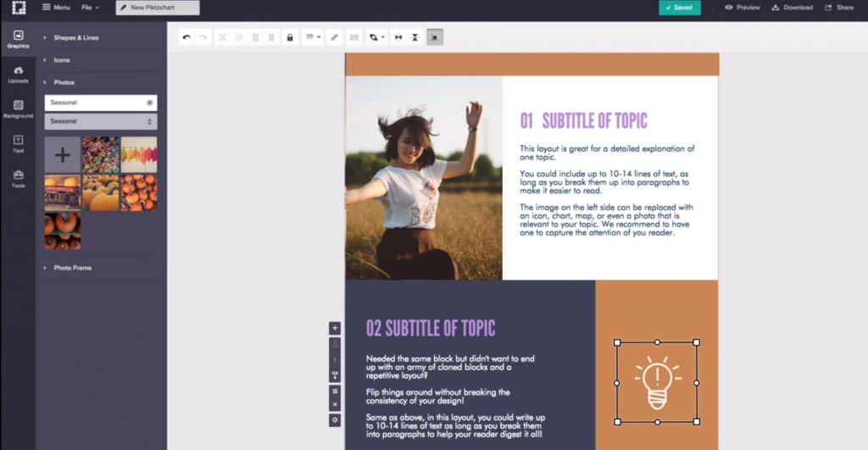Screen dimensions: 868x450
Task: Open the File dropdown menu
Action: click(x=90, y=7)
